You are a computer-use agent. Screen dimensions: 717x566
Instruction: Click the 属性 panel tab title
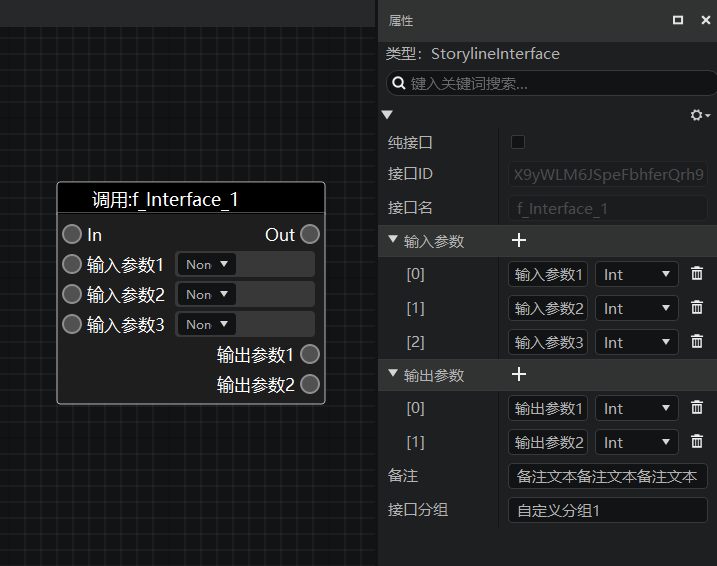pyautogui.click(x=401, y=21)
